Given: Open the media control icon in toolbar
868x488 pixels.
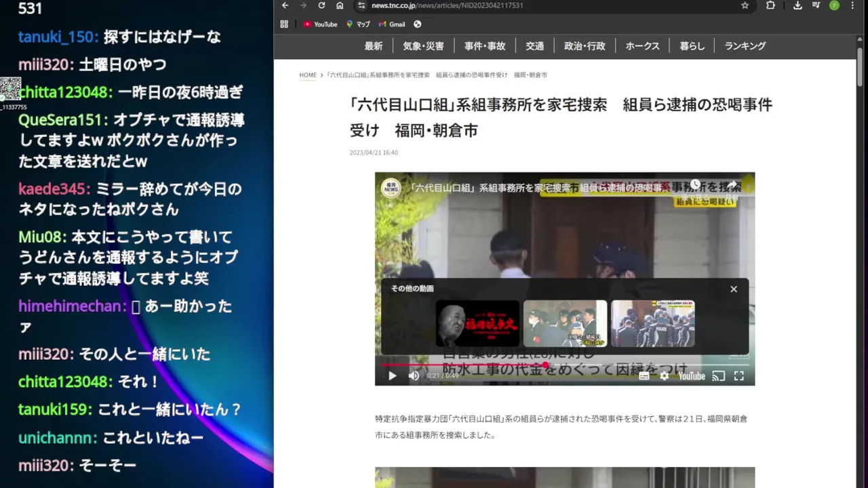Looking at the screenshot, I should click(816, 5).
